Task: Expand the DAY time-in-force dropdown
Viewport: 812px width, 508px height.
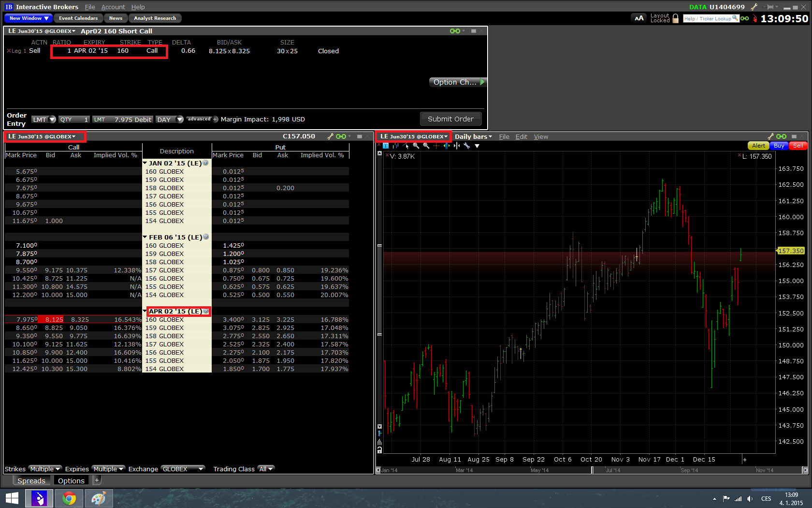Action: pyautogui.click(x=180, y=120)
